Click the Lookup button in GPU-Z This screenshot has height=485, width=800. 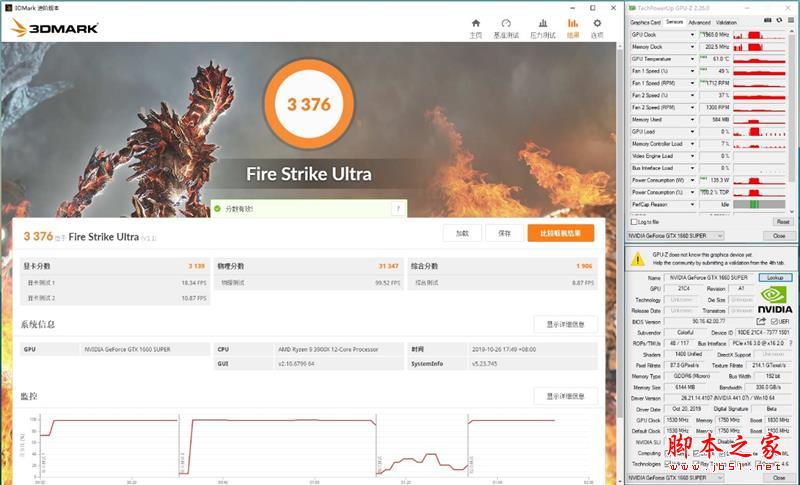click(775, 277)
